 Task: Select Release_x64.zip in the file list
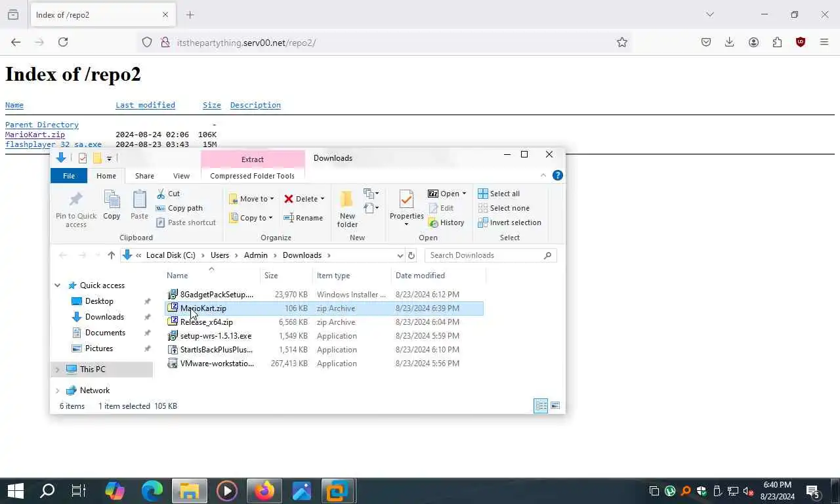tap(324, 322)
